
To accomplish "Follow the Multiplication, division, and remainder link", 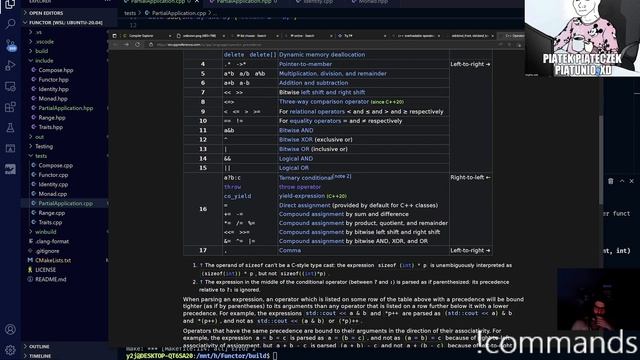I will pyautogui.click(x=333, y=73).
